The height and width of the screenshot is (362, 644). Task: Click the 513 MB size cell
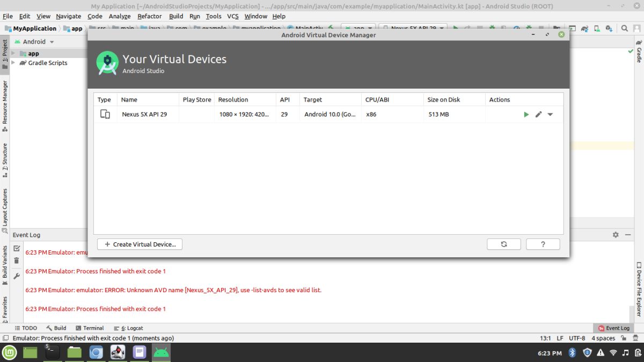438,114
